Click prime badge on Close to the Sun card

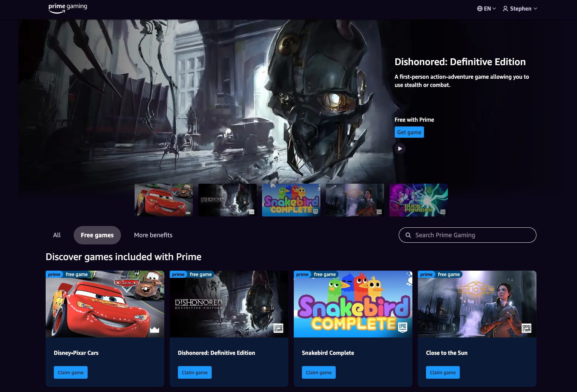click(x=426, y=274)
